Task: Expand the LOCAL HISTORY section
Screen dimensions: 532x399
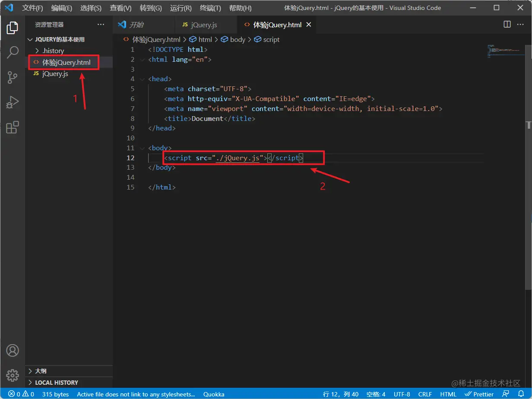Action: 69,383
